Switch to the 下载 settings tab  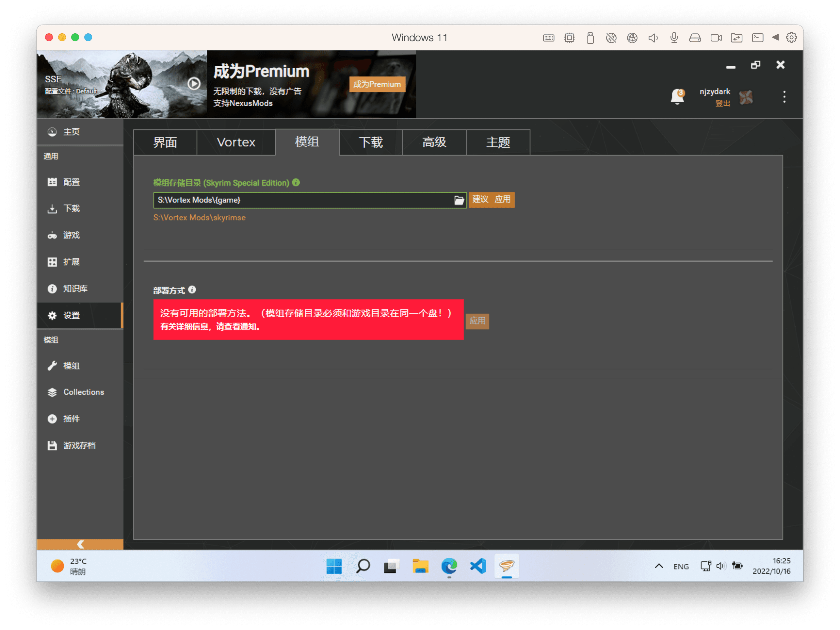pos(371,142)
